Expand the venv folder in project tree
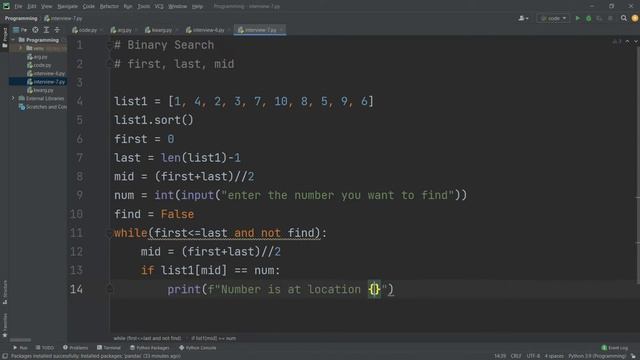Image resolution: width=640 pixels, height=360 pixels. (x=20, y=48)
